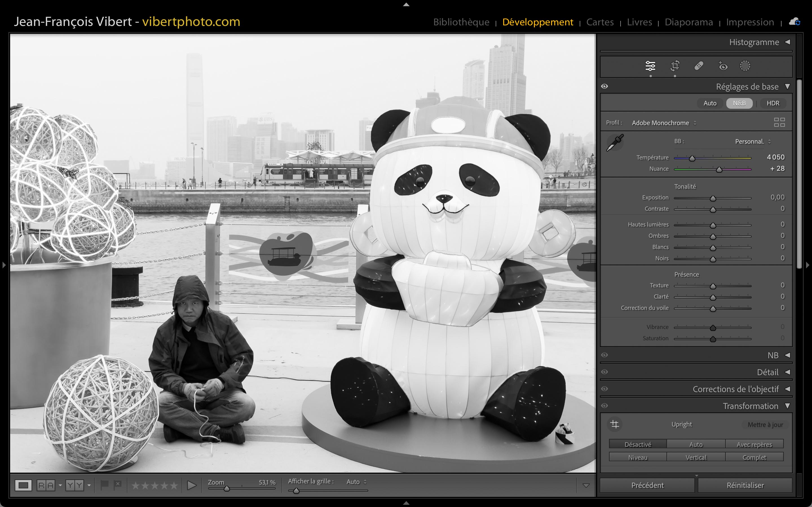Select the Upright guided tool icon
Viewport: 812px width, 507px height.
tap(615, 424)
